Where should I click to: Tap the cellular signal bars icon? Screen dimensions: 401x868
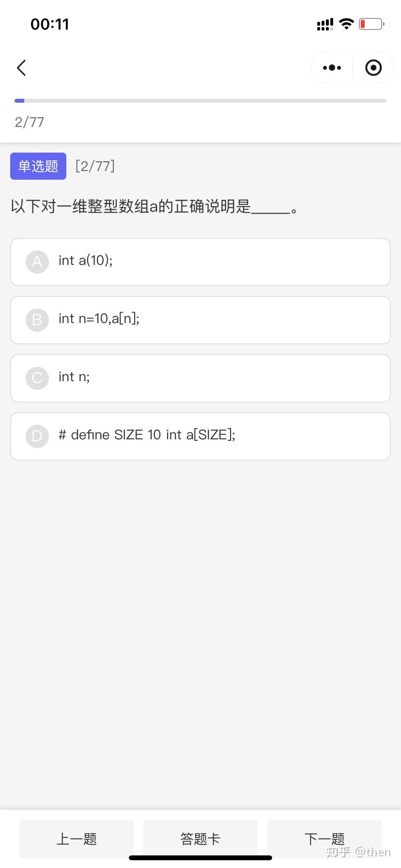[x=325, y=24]
